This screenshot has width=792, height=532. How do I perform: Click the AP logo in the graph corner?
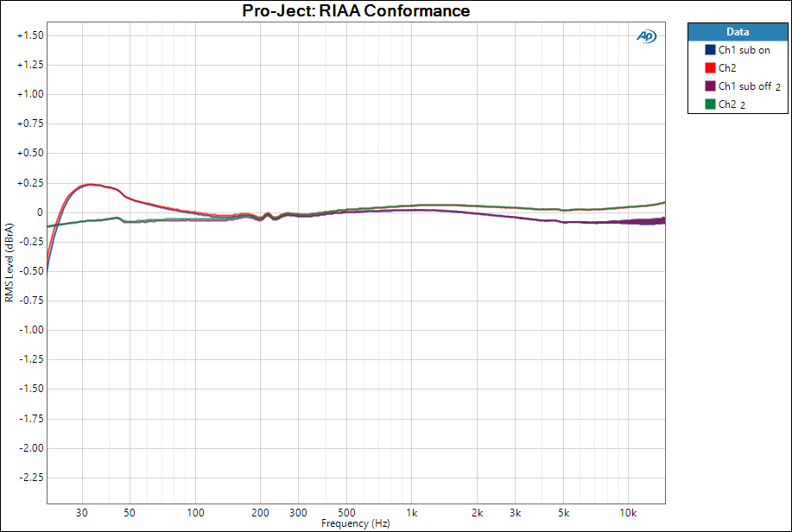[647, 36]
